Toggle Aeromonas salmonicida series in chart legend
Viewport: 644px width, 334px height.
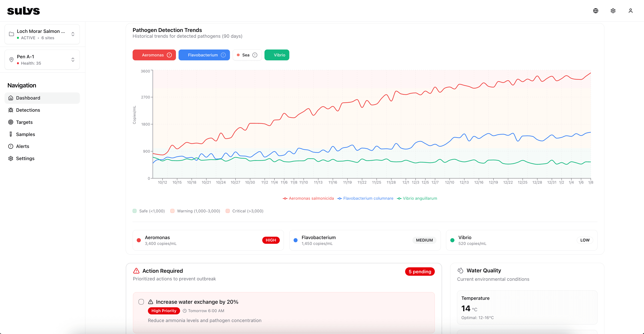[308, 198]
